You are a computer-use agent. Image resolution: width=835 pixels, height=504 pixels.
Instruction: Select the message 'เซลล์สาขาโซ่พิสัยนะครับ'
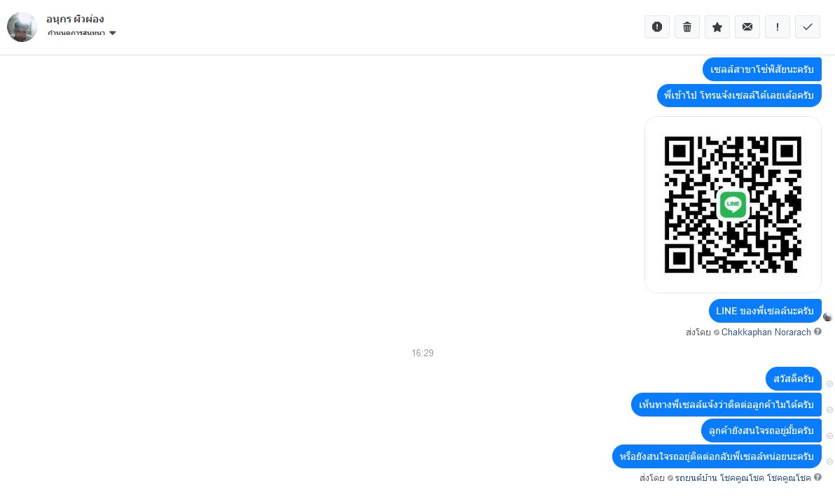pyautogui.click(x=761, y=69)
